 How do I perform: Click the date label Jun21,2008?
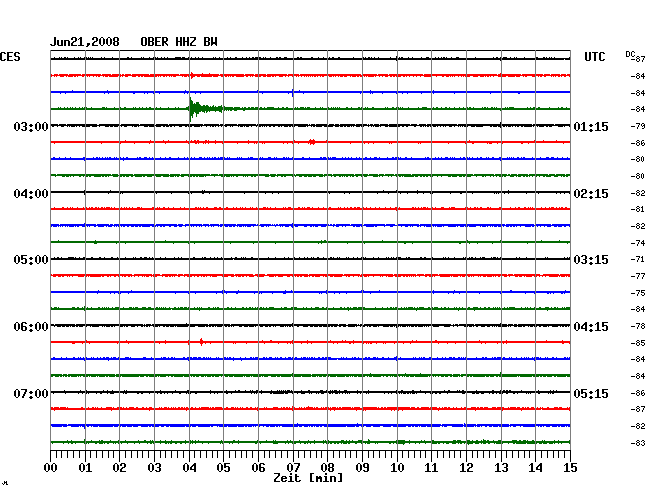pyautogui.click(x=85, y=42)
